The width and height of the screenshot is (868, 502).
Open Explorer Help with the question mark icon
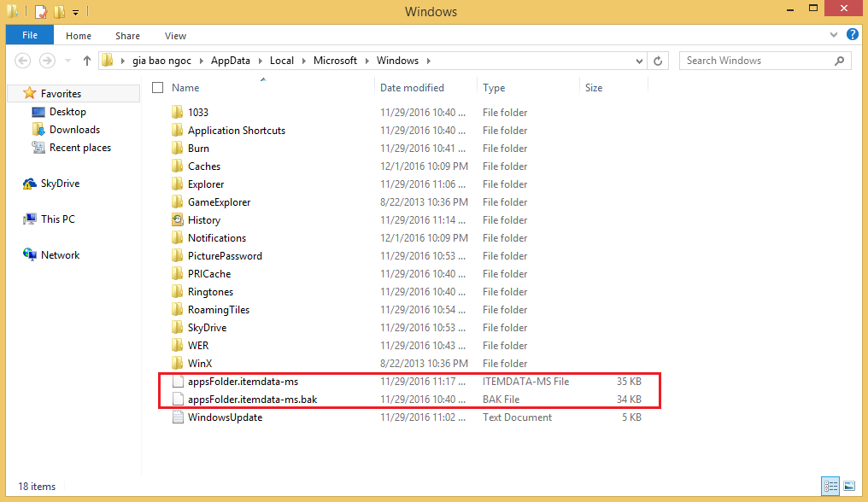[x=852, y=35]
